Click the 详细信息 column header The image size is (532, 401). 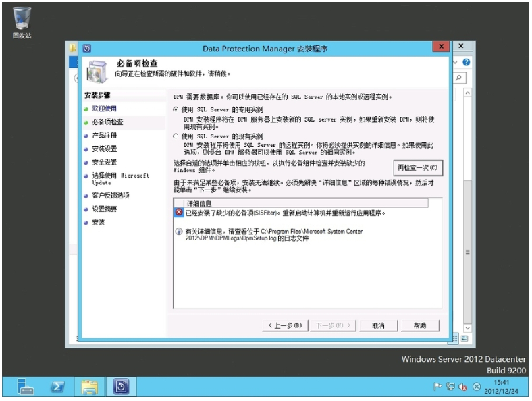[307, 203]
